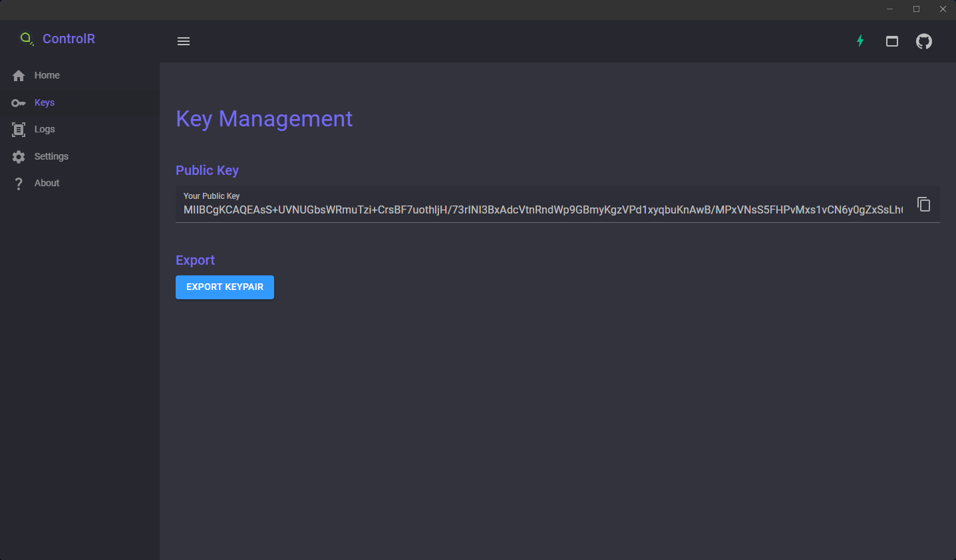
Task: Click the Public Key section heading
Action: pos(207,170)
